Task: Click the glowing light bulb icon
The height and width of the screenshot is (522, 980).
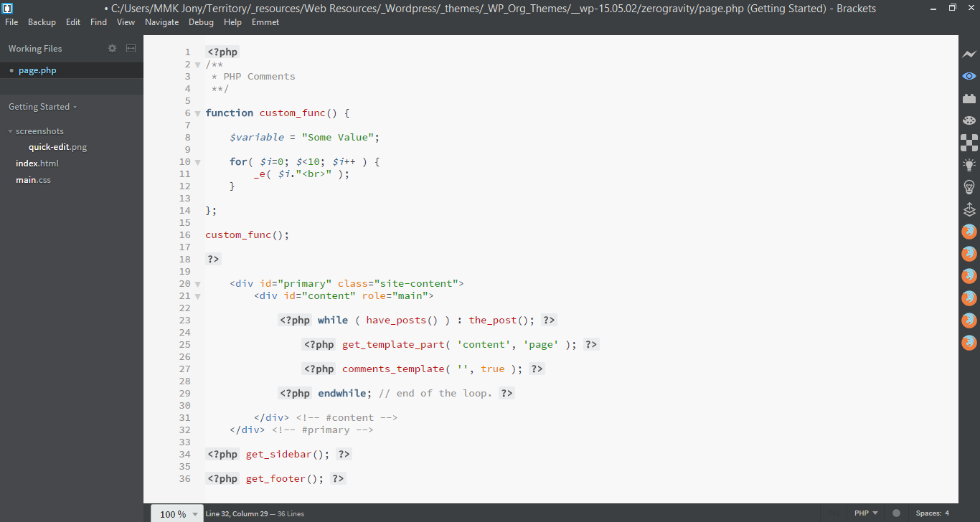Action: tap(969, 165)
